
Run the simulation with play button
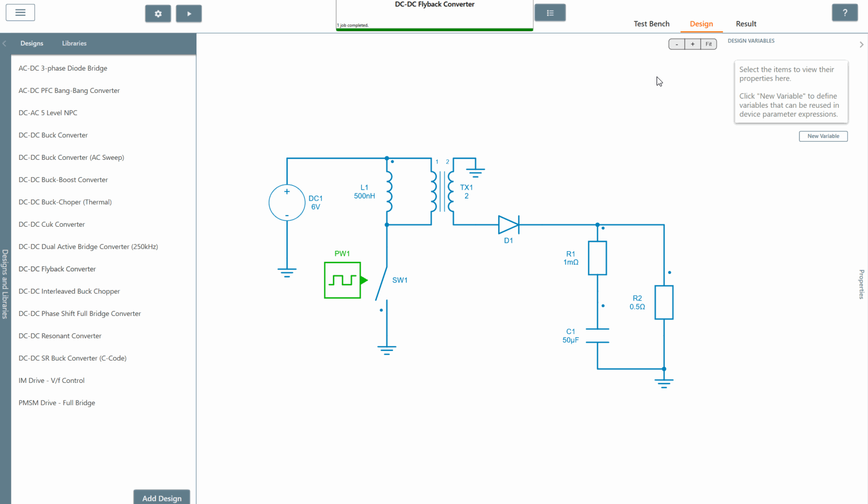[189, 14]
